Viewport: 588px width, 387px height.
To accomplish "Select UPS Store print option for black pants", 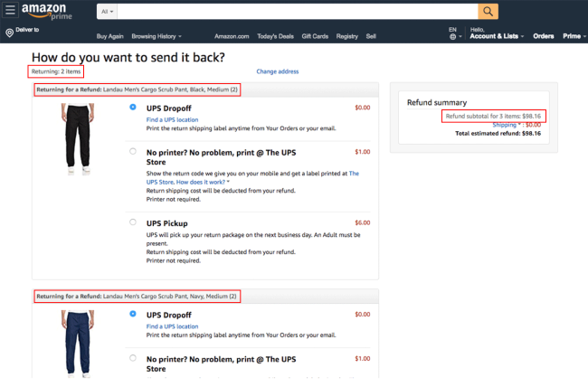I will pos(133,152).
